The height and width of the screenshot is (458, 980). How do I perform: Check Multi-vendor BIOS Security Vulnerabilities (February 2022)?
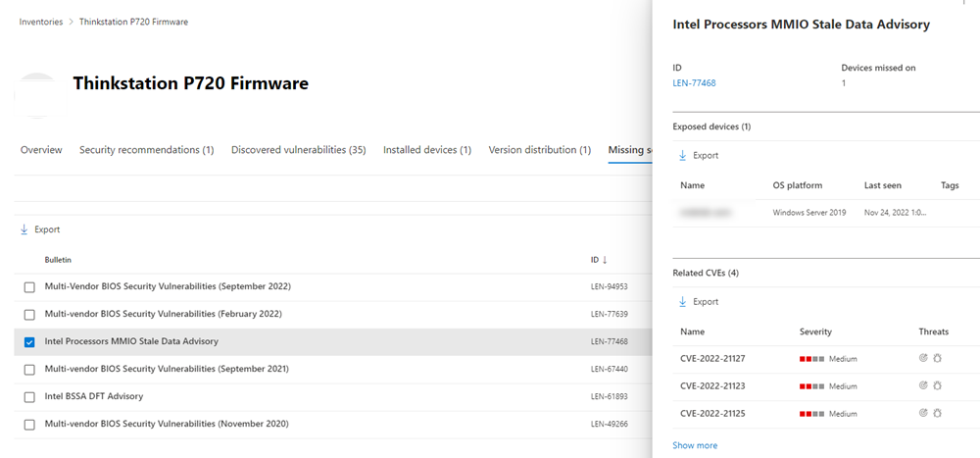[x=29, y=315]
